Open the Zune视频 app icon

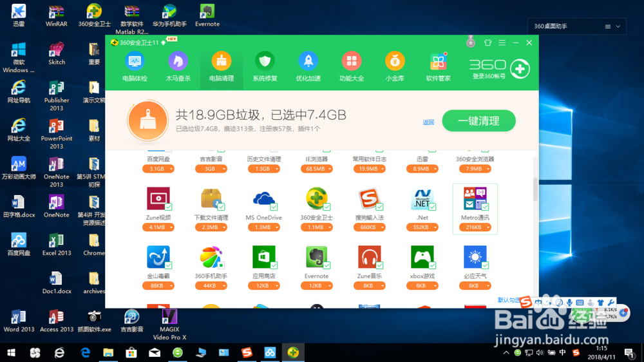(158, 199)
